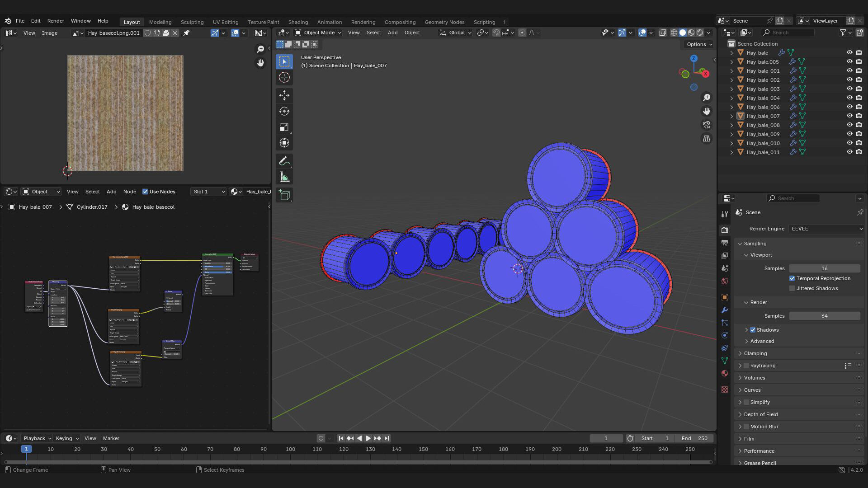Screen dimensions: 868x488
Task: Enable the Jittered Shadows checkbox
Action: 792,288
